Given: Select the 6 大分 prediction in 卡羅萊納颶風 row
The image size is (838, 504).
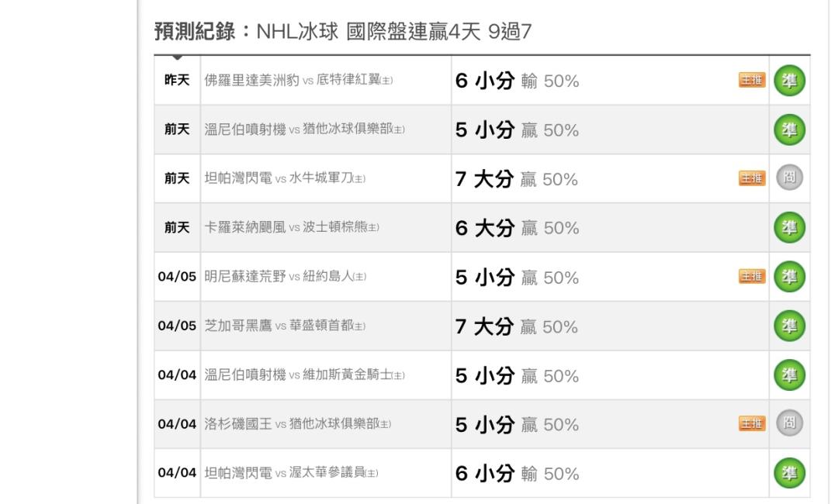Looking at the screenshot, I should [x=484, y=228].
